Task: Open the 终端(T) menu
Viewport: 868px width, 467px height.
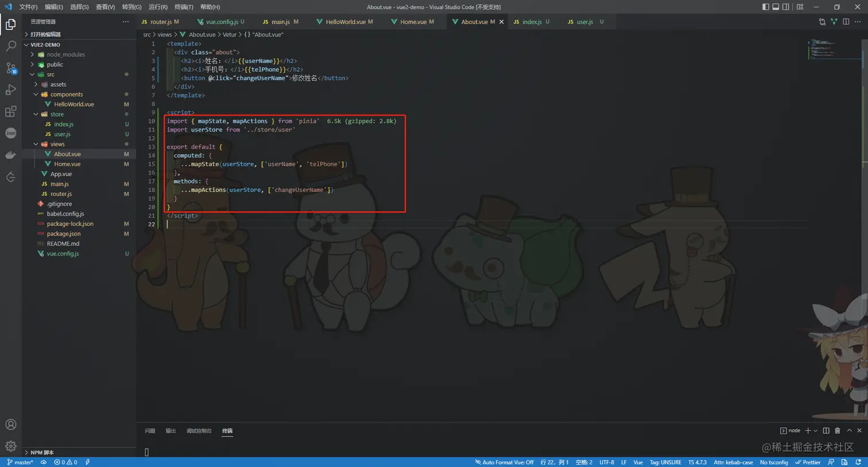Action: 184,7
